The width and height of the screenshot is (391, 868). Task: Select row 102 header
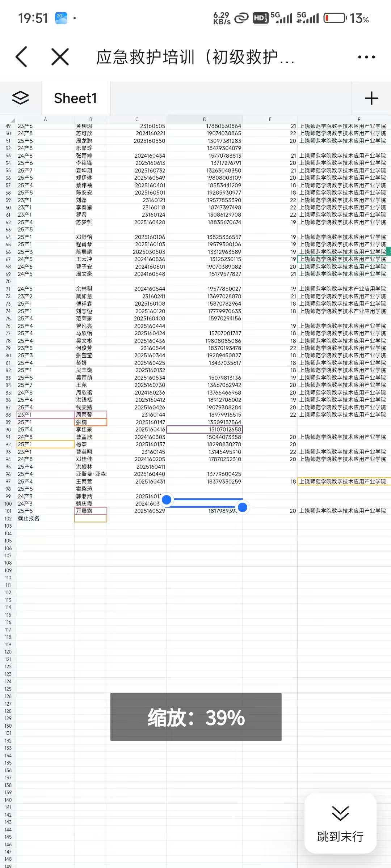(8, 519)
